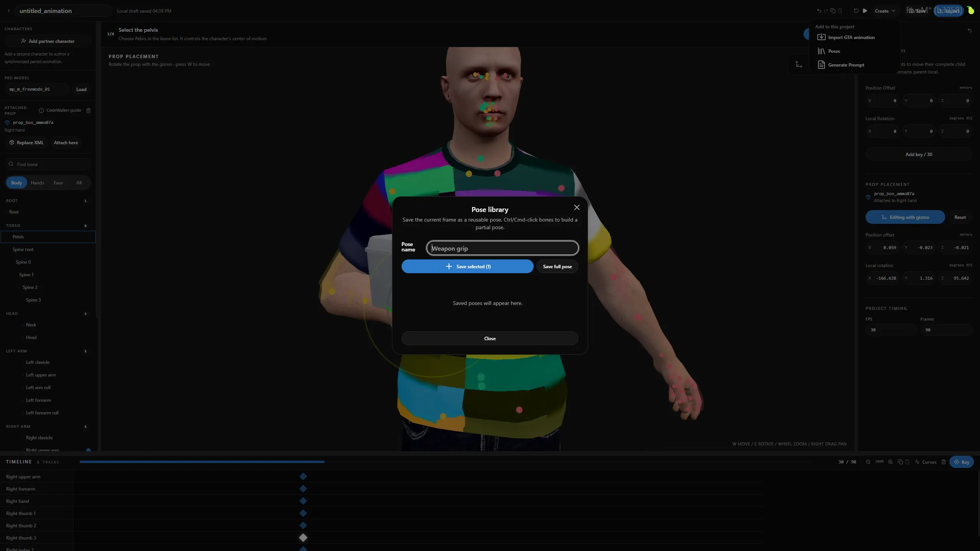
Task: Open the Curves editor
Action: tap(926, 462)
